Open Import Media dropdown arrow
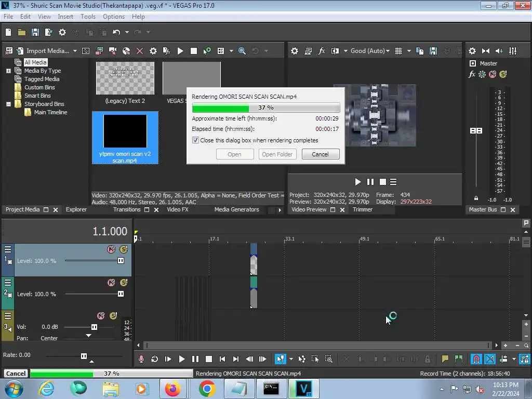 tap(75, 51)
